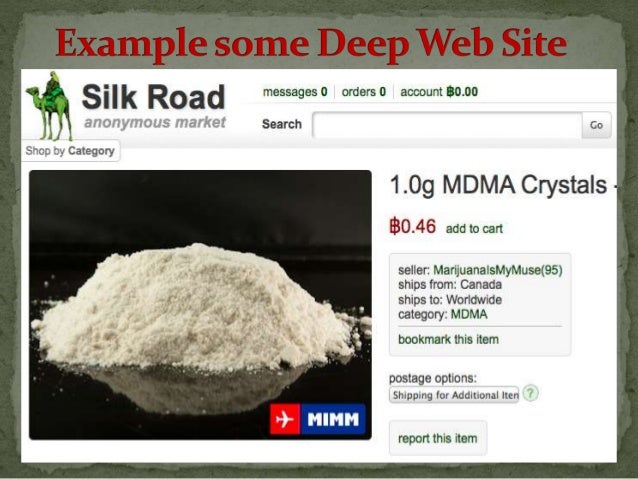The height and width of the screenshot is (479, 638).
Task: Click the anonymous market tagline
Action: (x=155, y=122)
